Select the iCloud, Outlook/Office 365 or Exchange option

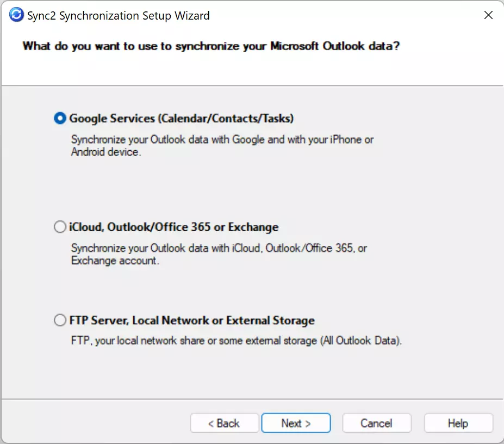pos(60,227)
